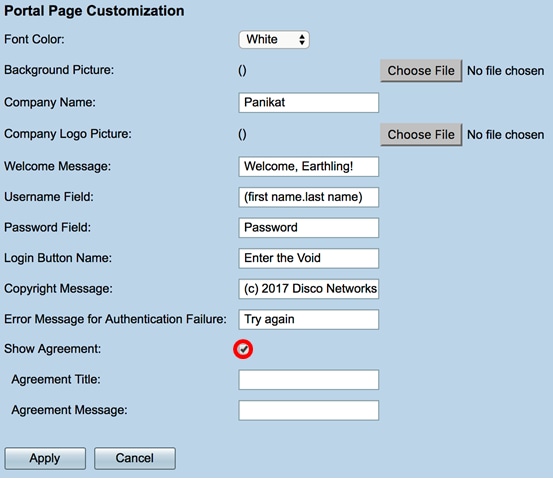Click the 'Company Logo Picture:' label

click(x=68, y=134)
